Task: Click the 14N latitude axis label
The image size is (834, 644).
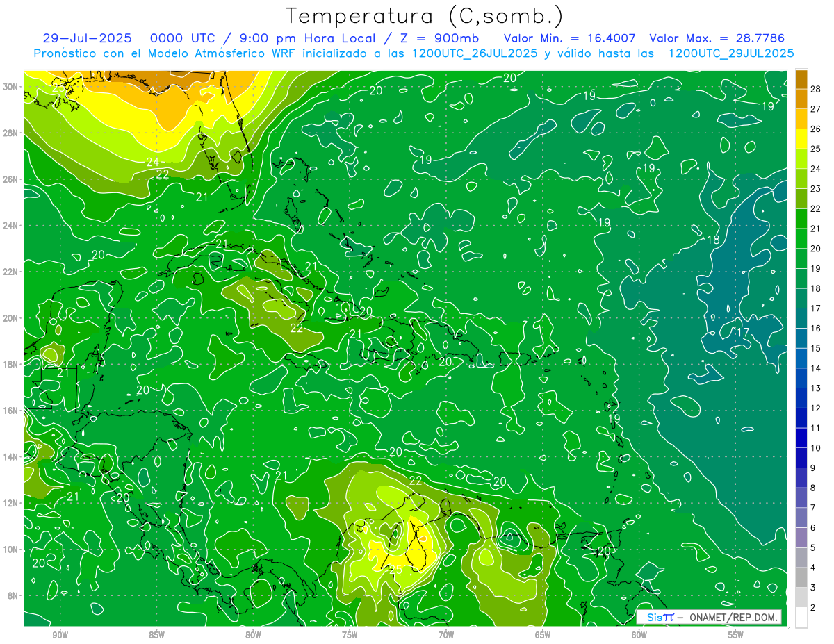Action: click(x=11, y=457)
